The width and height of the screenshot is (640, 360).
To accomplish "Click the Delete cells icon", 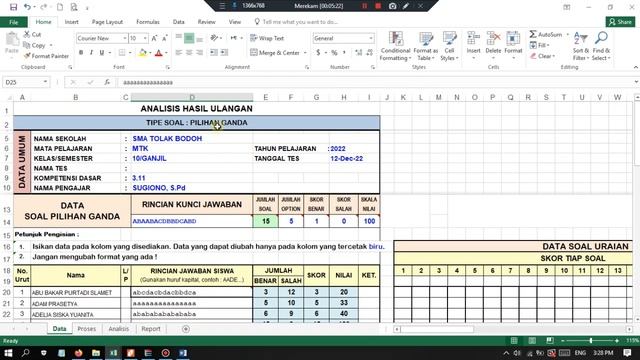I will 493,40.
